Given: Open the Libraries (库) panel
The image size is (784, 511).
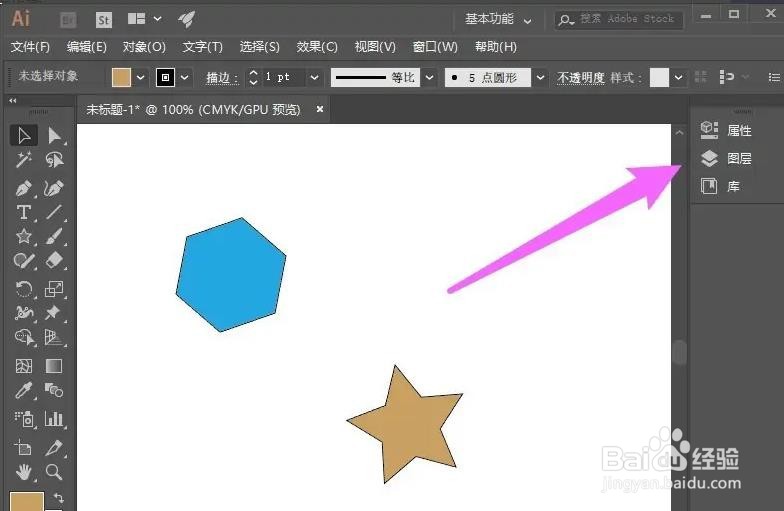Looking at the screenshot, I should click(x=720, y=186).
